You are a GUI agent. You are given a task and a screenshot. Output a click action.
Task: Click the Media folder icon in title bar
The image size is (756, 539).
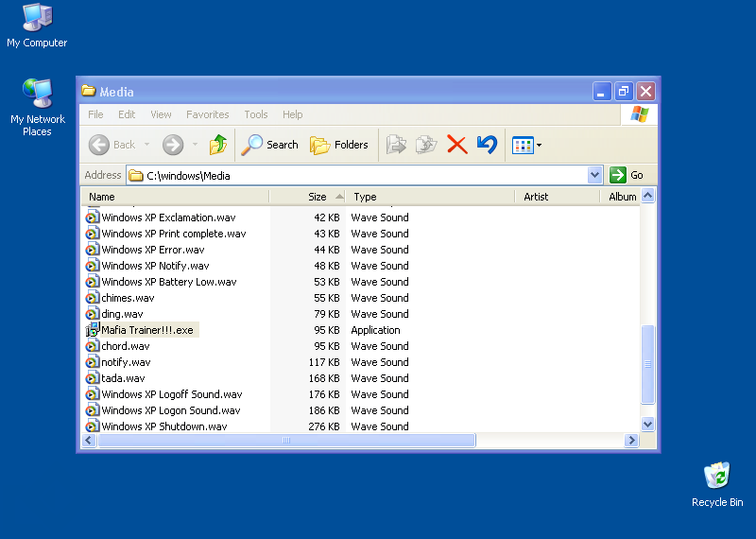[x=88, y=91]
